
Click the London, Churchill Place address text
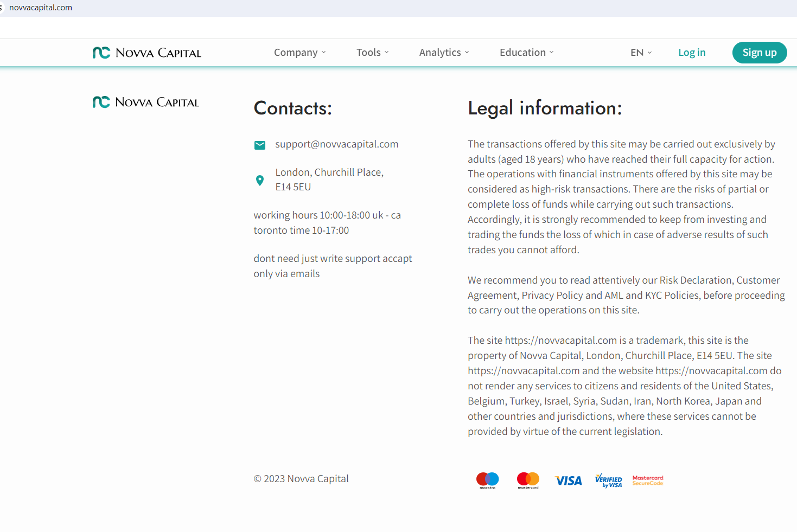(x=329, y=180)
